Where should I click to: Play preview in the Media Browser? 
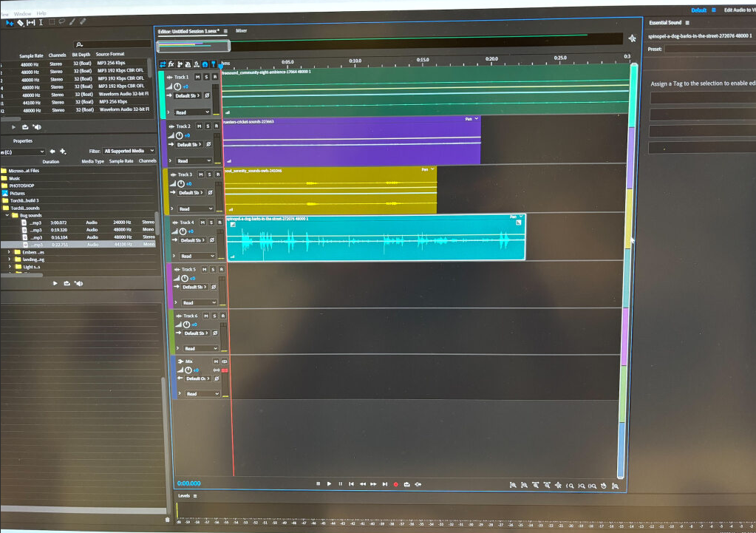(55, 283)
